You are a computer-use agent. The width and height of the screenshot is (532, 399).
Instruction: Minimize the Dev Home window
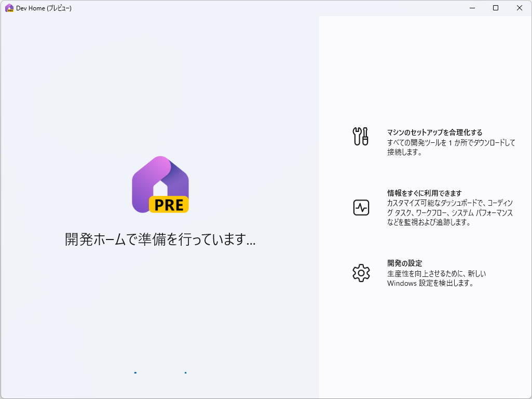tap(472, 8)
